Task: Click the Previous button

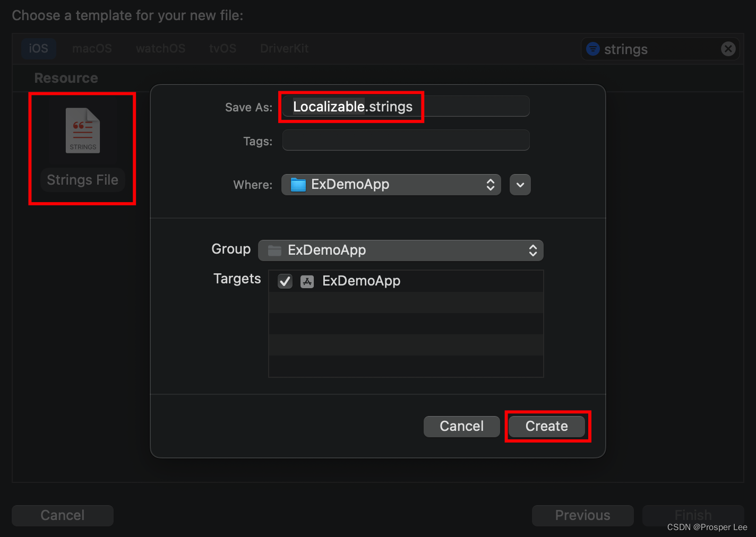Action: click(583, 515)
